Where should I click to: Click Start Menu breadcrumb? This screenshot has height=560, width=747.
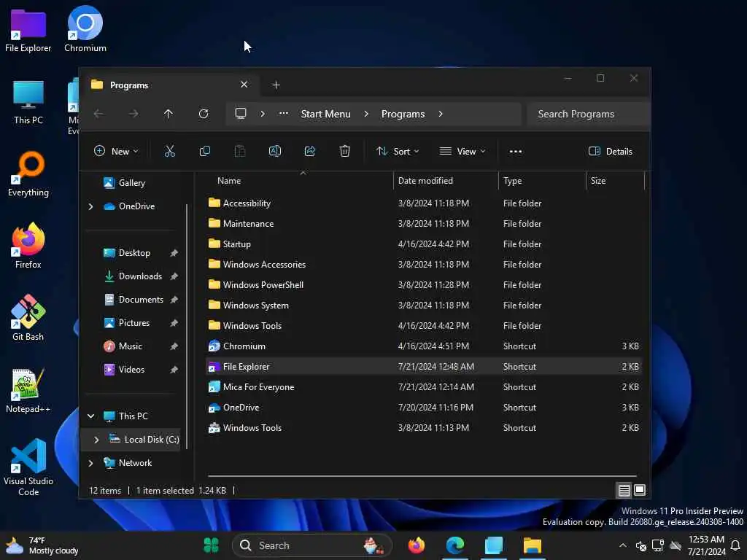(326, 114)
